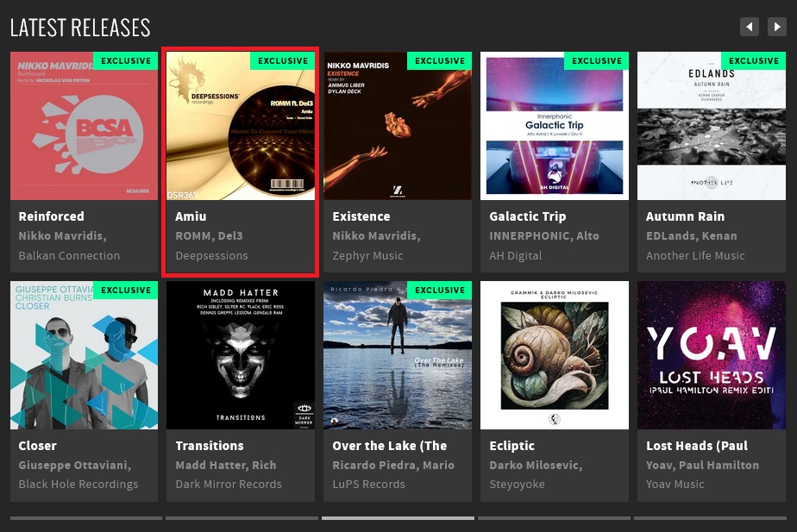797x532 pixels.
Task: Click the Autumn Rain release title
Action: 685,216
